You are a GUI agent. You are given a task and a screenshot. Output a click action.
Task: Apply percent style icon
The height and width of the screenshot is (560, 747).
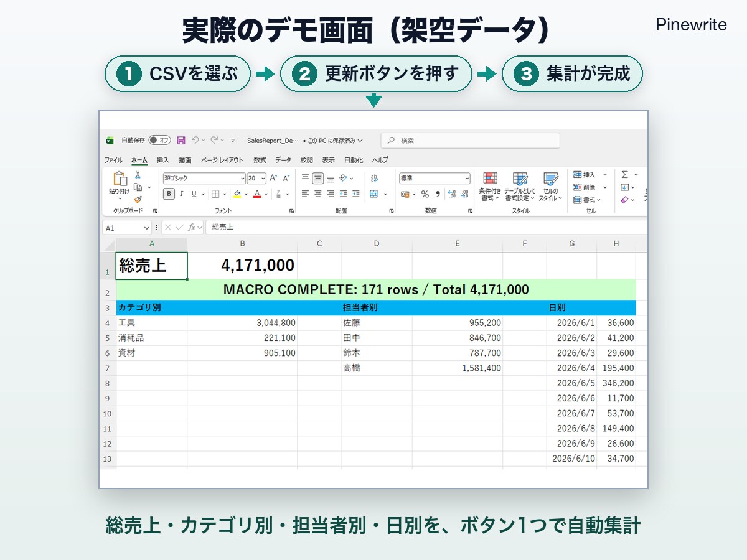pyautogui.click(x=425, y=194)
